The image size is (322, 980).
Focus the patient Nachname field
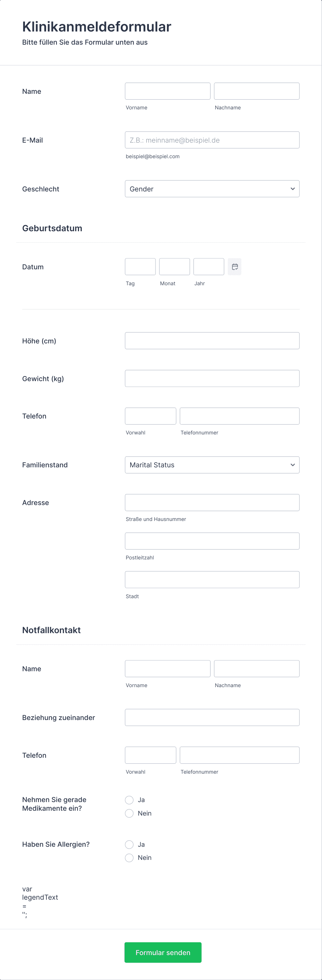point(257,91)
